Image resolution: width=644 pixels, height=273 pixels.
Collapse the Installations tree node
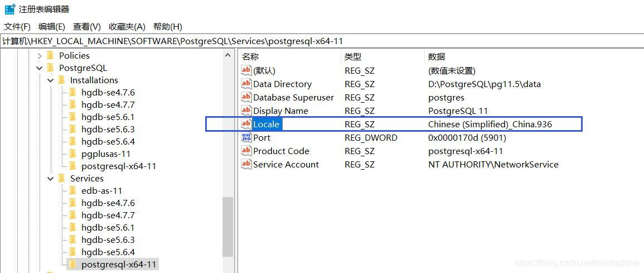point(51,80)
